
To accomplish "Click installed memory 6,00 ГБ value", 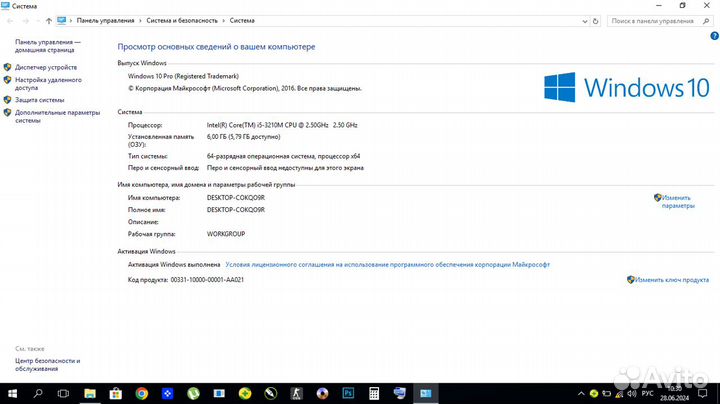I will coord(243,137).
